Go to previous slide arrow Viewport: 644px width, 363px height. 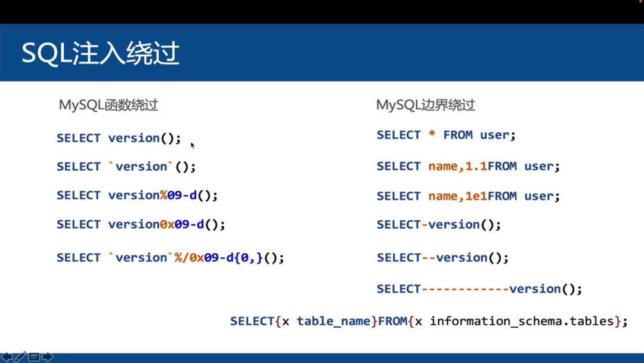7,357
